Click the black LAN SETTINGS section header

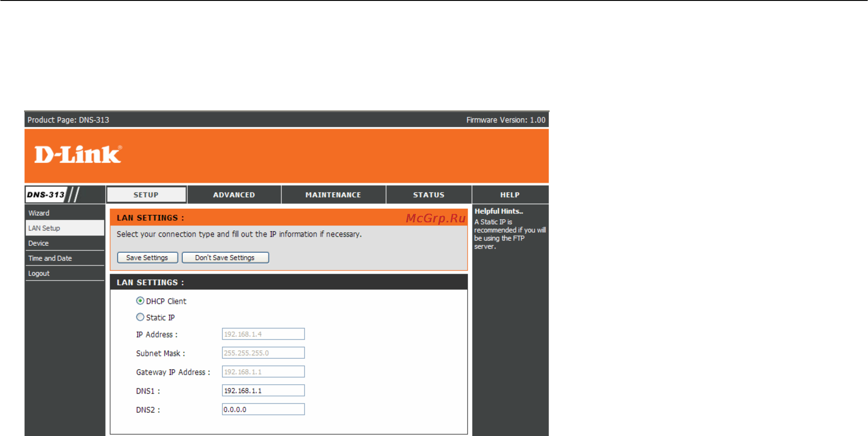coord(289,282)
